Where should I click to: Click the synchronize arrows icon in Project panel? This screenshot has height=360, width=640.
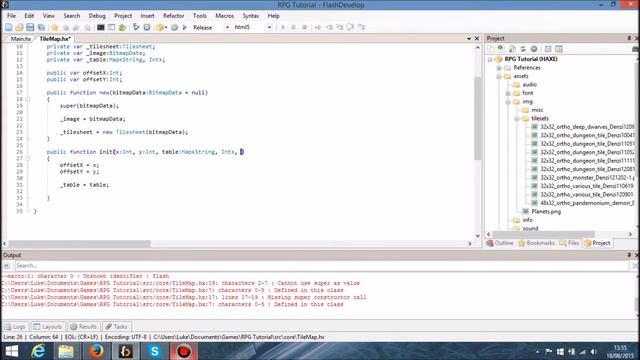tap(523, 49)
